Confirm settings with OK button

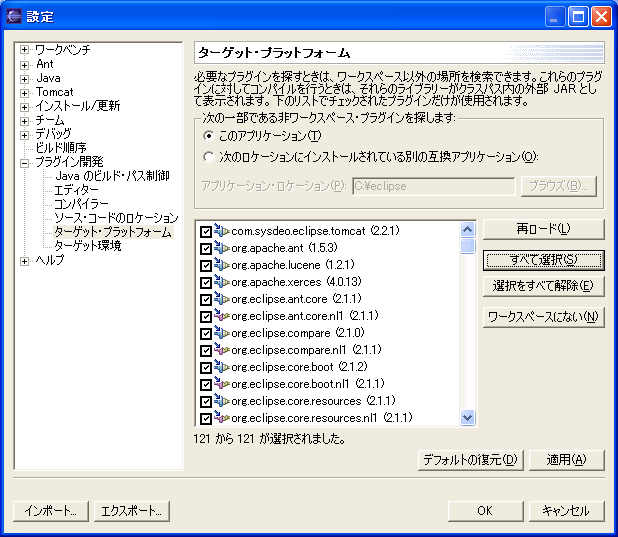tap(485, 511)
